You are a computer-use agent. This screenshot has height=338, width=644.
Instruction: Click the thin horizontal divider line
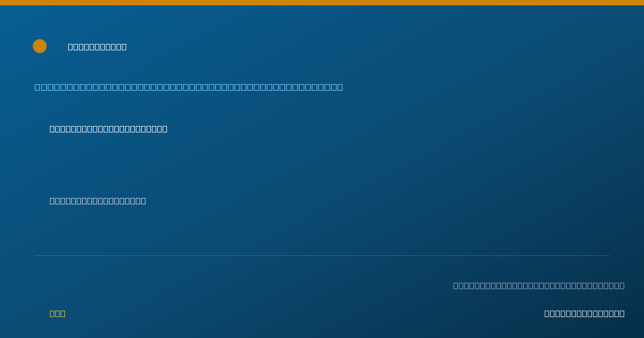[322, 255]
